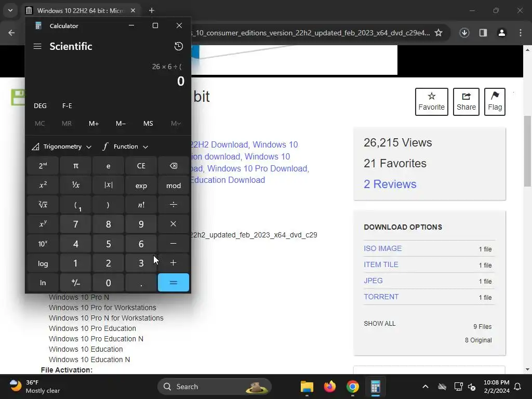Image resolution: width=532 pixels, height=399 pixels.
Task: Toggle the 2nd function key
Action: (x=43, y=166)
